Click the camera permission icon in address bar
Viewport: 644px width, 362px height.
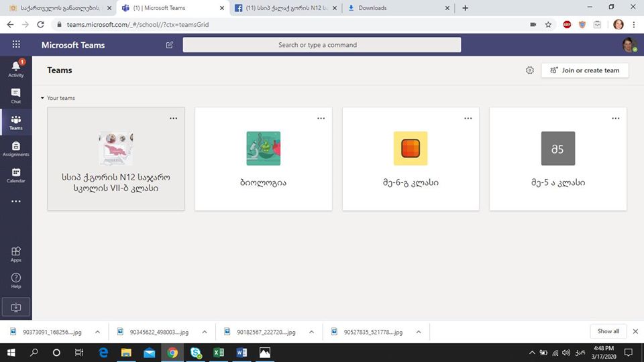(533, 25)
